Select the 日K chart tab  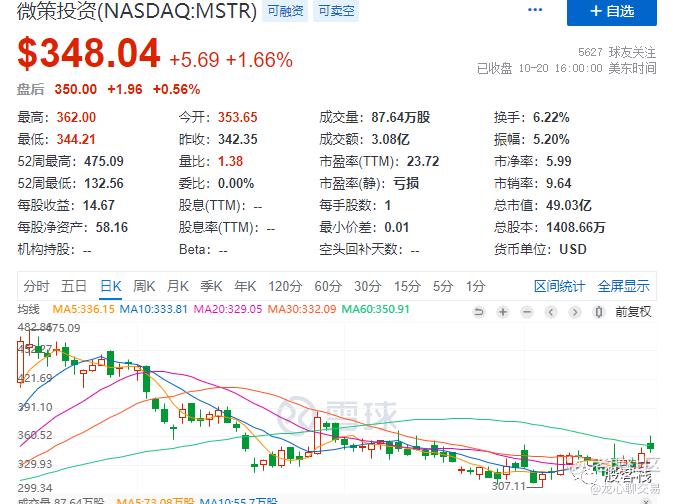point(110,286)
